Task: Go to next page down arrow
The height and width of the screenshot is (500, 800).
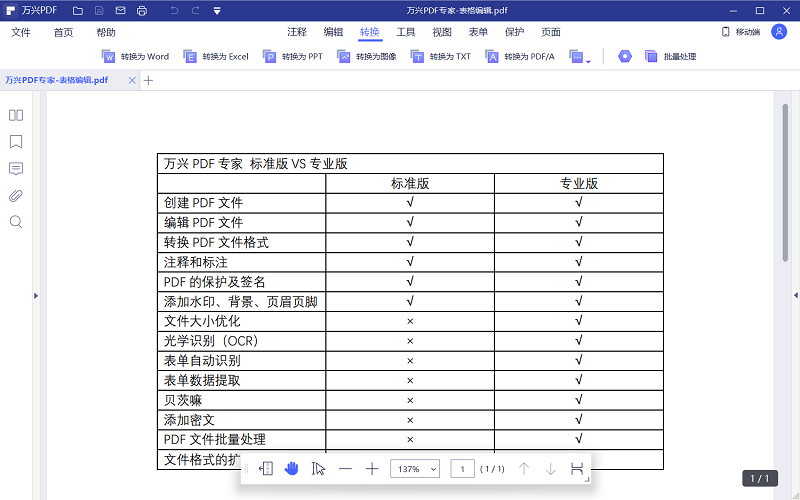Action: [x=551, y=468]
